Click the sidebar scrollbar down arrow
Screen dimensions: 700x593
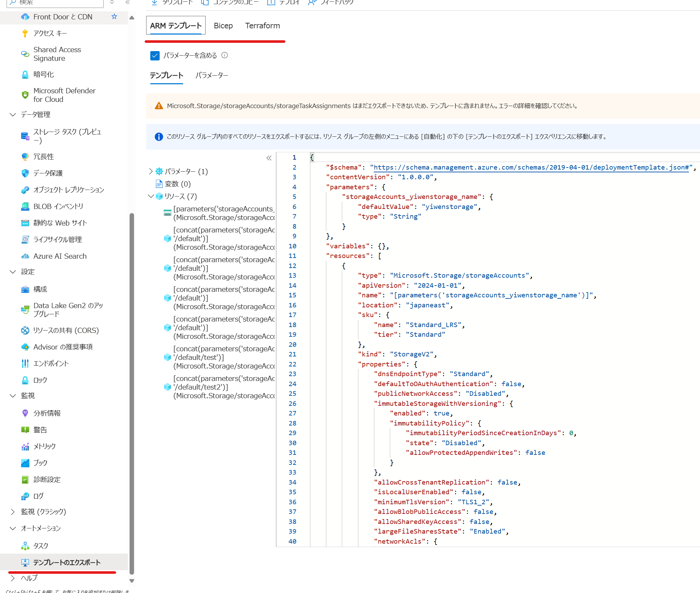[x=132, y=581]
